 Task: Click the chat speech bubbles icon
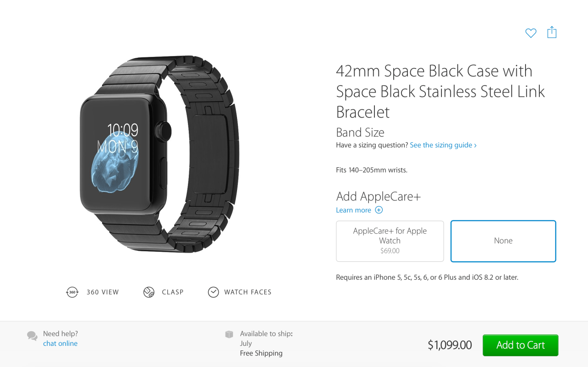coord(32,336)
